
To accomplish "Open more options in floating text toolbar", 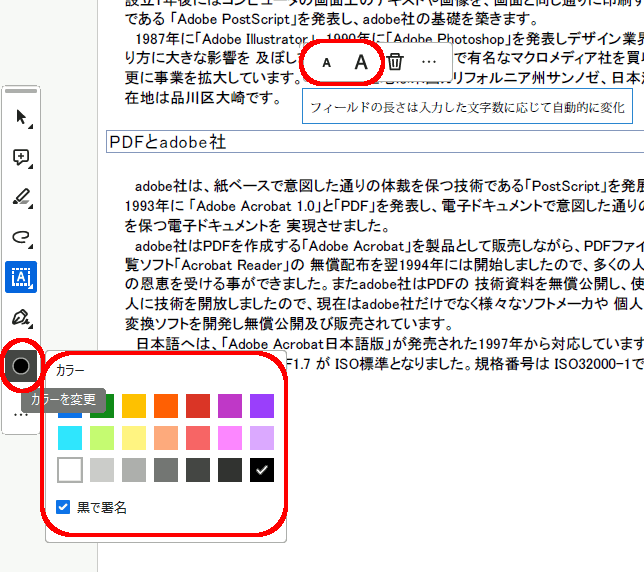I will click(x=429, y=62).
